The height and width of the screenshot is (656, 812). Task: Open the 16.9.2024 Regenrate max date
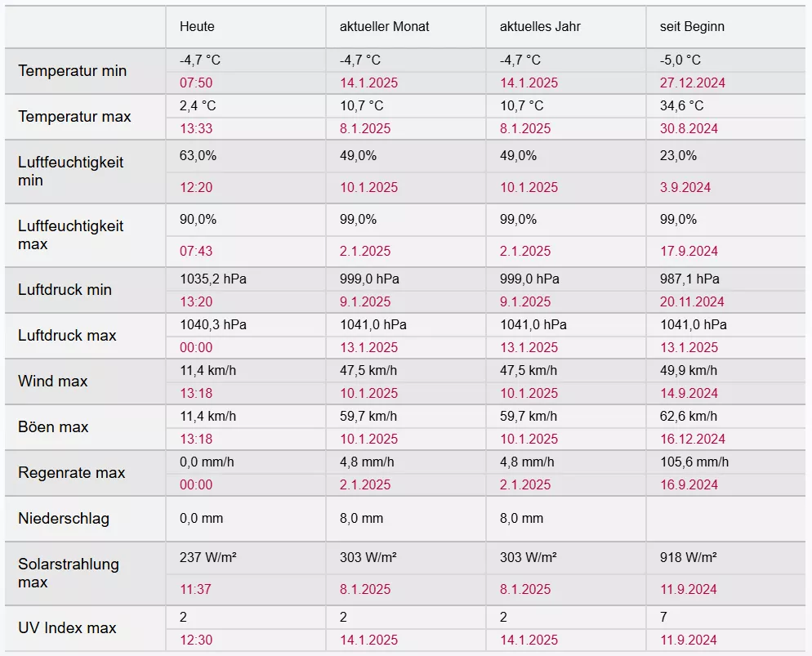click(x=689, y=484)
